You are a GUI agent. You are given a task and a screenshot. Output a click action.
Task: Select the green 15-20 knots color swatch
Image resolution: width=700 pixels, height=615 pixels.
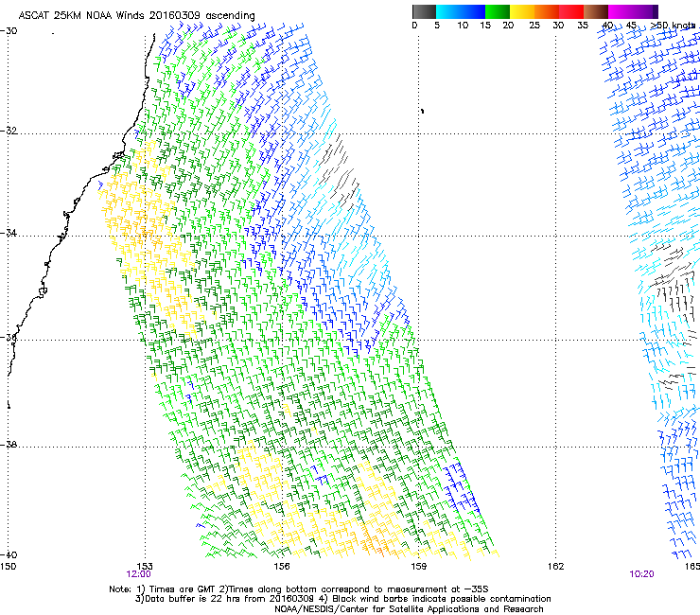(x=498, y=11)
